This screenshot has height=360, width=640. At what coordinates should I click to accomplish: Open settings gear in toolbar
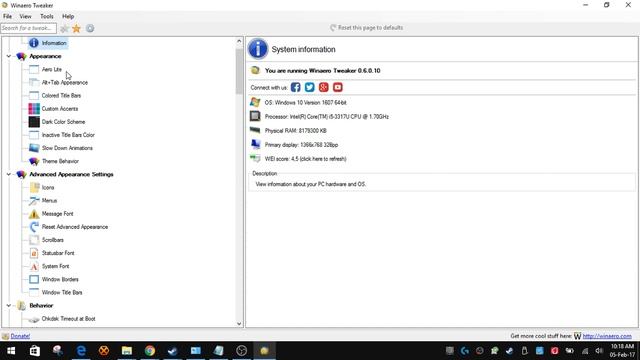click(90, 28)
